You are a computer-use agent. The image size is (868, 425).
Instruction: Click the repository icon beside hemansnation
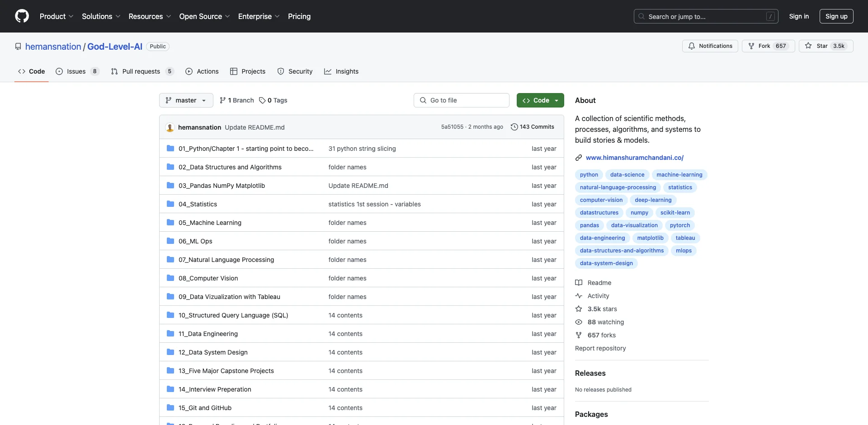(x=18, y=47)
